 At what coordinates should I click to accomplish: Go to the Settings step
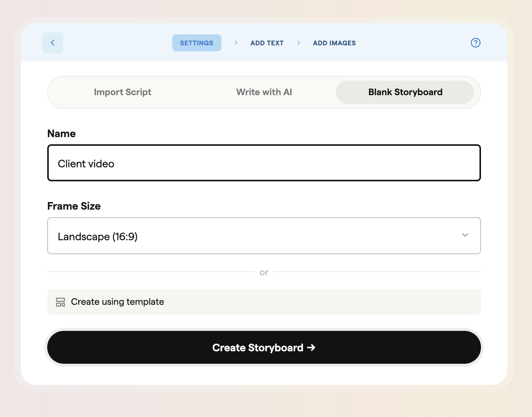click(196, 43)
